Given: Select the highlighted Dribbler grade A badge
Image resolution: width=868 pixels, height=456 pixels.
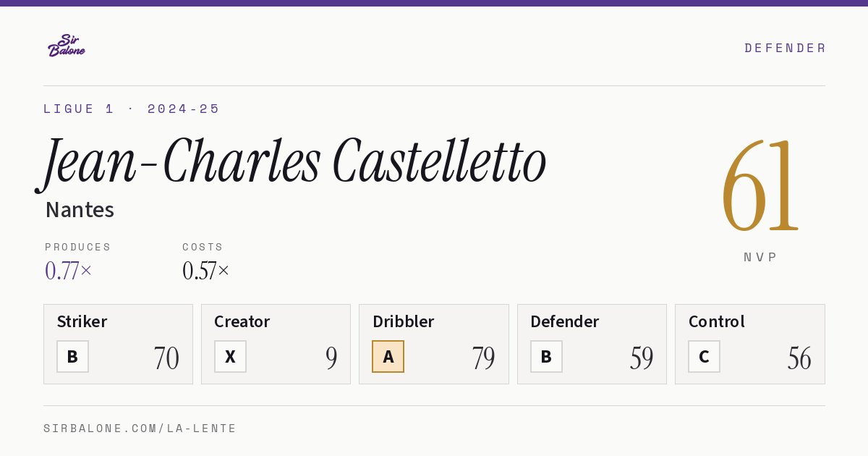Looking at the screenshot, I should 388,357.
